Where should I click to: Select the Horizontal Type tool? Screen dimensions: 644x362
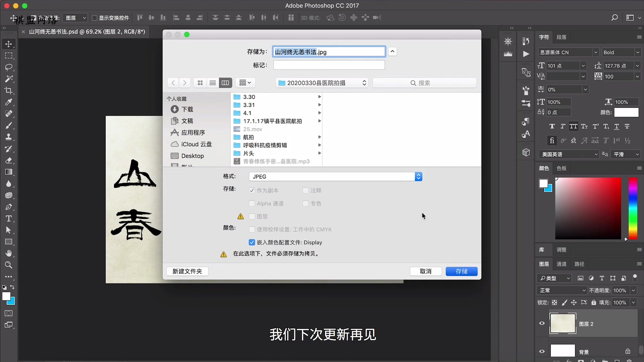(x=9, y=219)
